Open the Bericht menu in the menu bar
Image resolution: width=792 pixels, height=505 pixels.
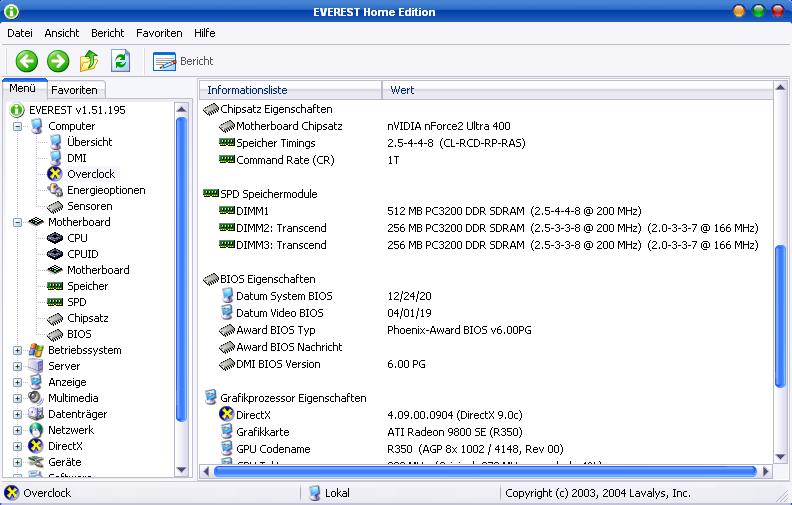pos(108,33)
